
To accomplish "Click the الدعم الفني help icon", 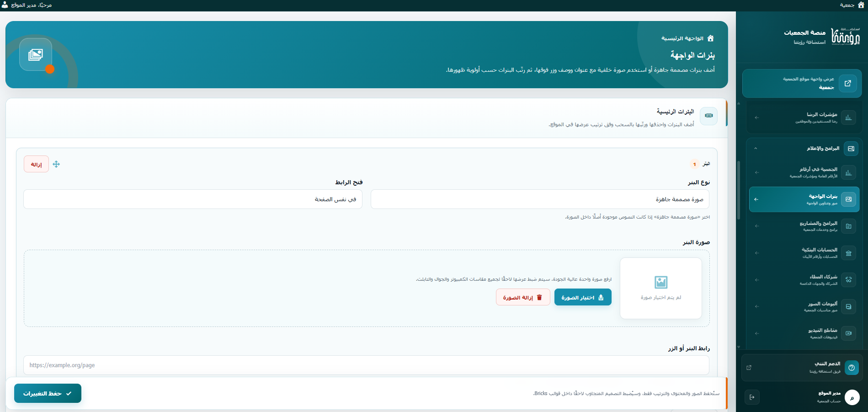I will (x=852, y=368).
